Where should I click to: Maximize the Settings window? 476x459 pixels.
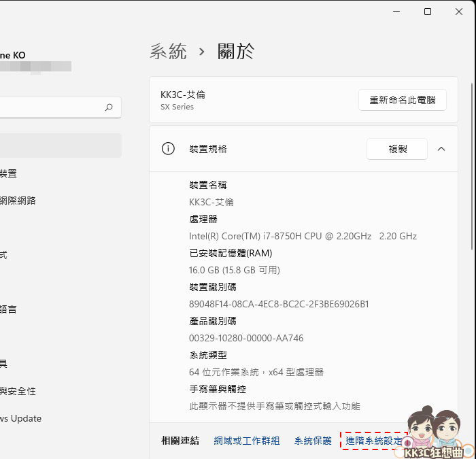point(428,12)
